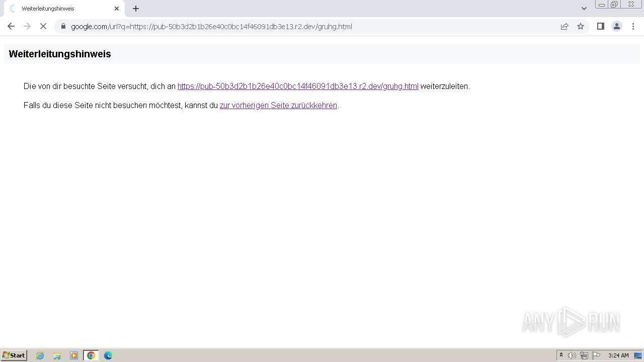Click the forward navigation arrow
This screenshot has width=644, height=362.
click(27, 26)
